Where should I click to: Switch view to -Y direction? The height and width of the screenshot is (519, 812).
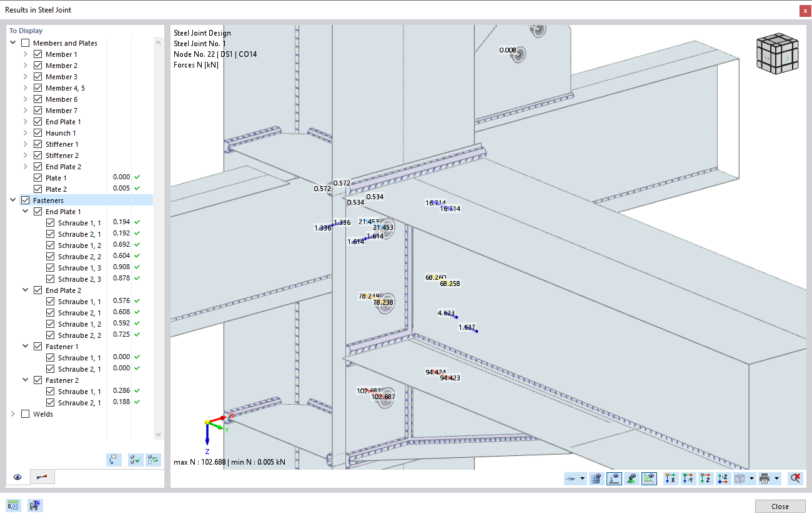(688, 478)
